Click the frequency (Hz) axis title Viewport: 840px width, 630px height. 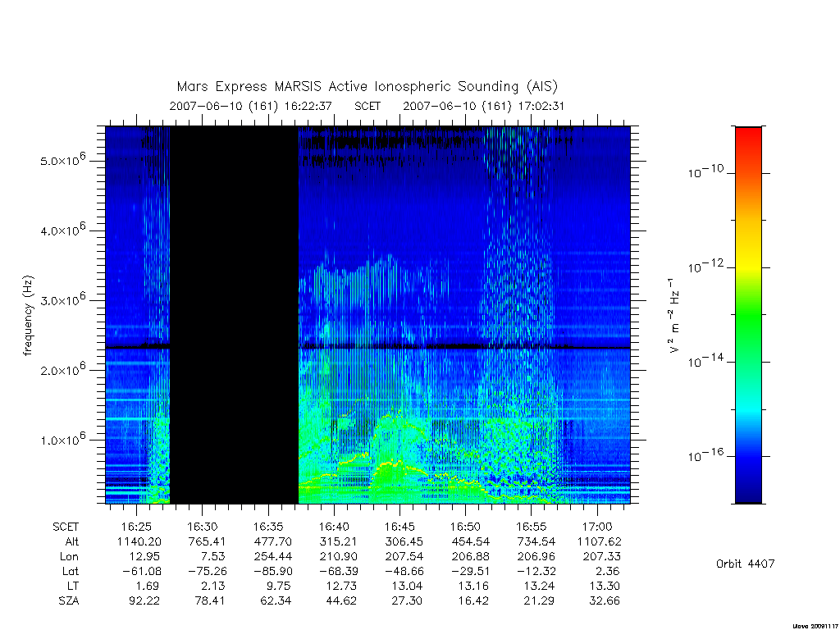tap(28, 315)
